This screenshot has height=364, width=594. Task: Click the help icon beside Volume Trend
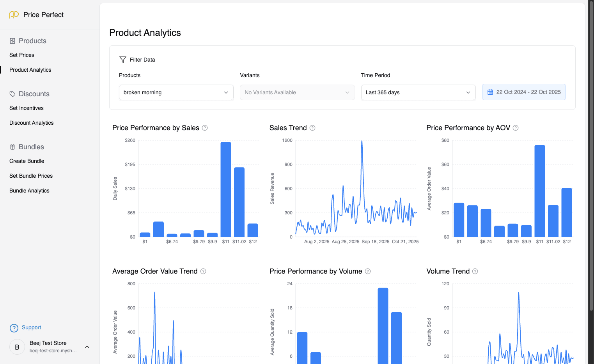pyautogui.click(x=475, y=271)
